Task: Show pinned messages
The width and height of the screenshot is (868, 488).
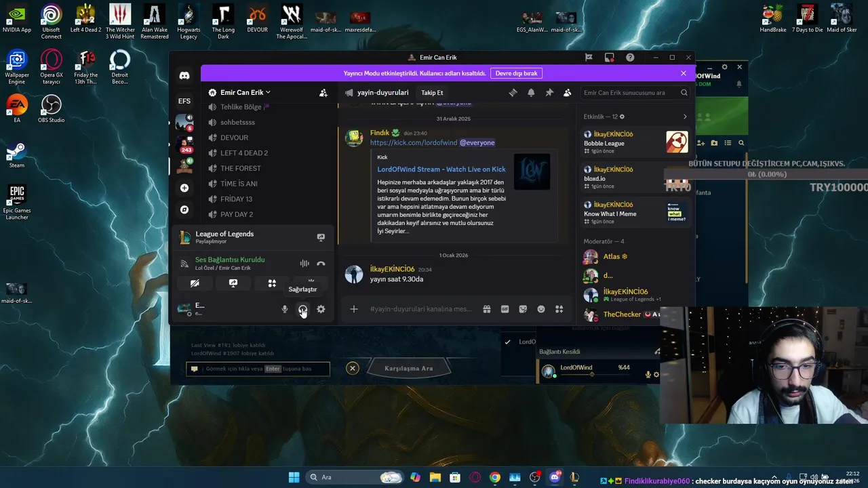Action: coord(549,93)
